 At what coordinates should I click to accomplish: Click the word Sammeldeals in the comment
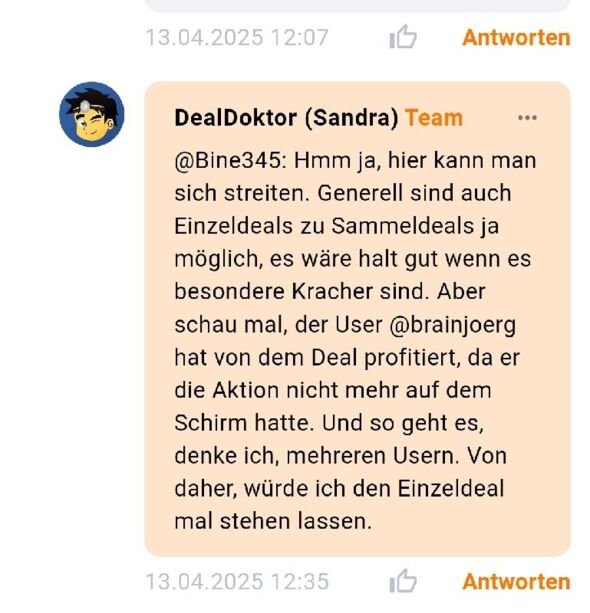402,226
